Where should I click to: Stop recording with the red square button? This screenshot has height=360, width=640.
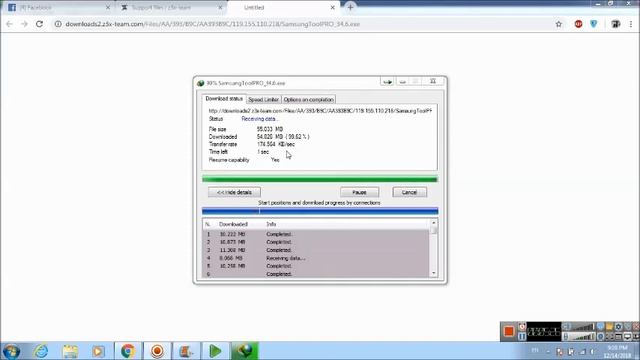[x=509, y=331]
